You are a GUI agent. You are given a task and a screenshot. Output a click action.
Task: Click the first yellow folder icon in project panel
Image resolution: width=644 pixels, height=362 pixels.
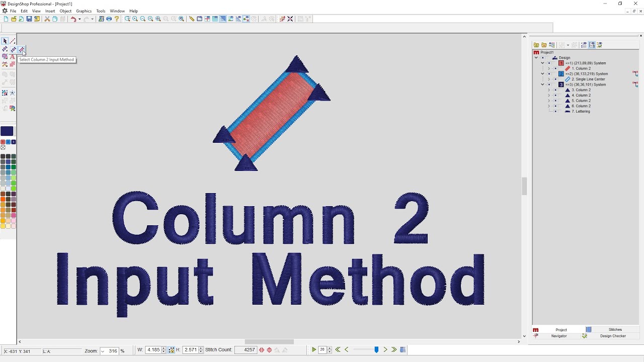pyautogui.click(x=536, y=45)
